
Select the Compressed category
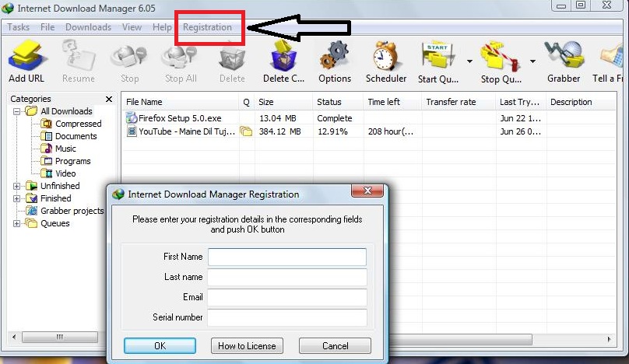click(78, 124)
